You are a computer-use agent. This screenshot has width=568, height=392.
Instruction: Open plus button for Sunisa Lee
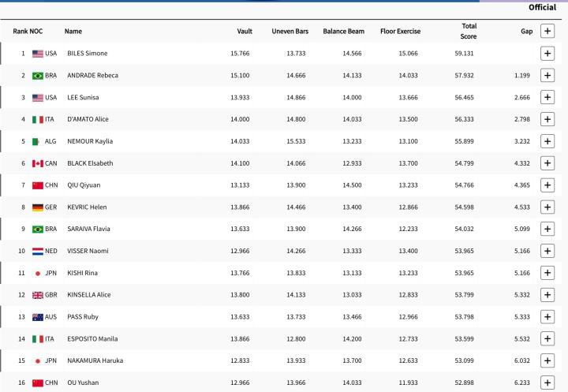[x=546, y=98]
